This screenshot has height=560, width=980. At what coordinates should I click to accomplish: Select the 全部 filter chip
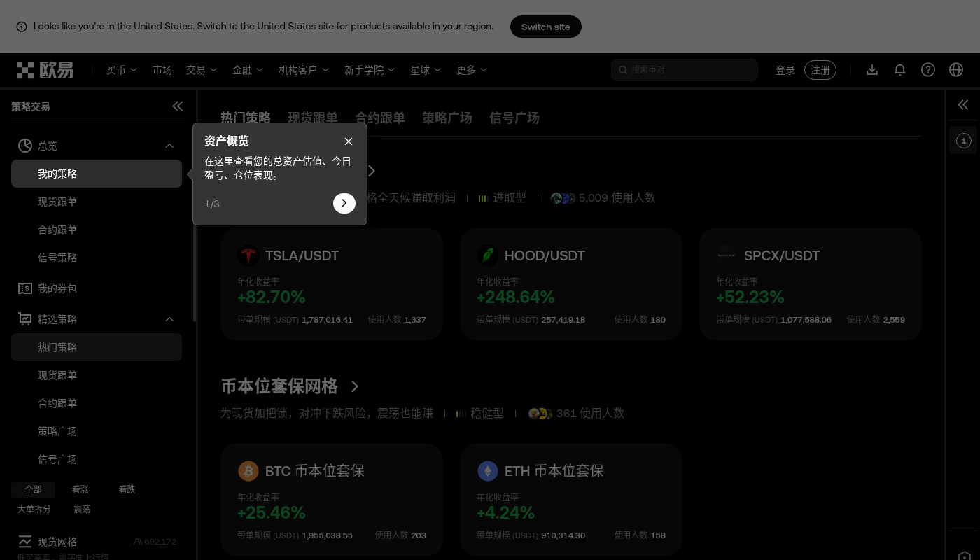(33, 489)
